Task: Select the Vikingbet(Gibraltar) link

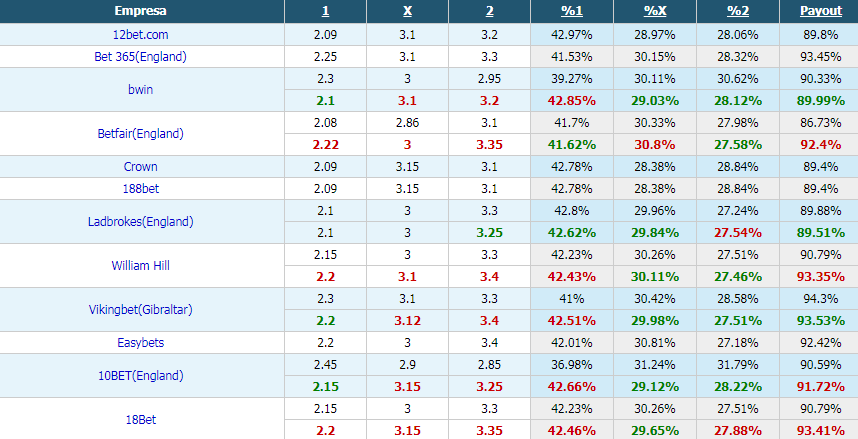Action: (x=141, y=309)
